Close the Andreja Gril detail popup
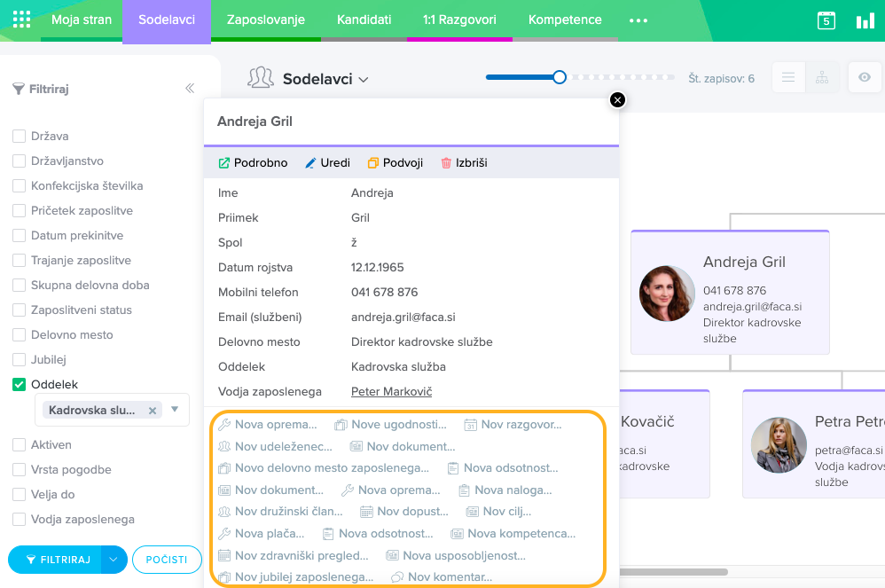This screenshot has height=588, width=885. click(618, 99)
